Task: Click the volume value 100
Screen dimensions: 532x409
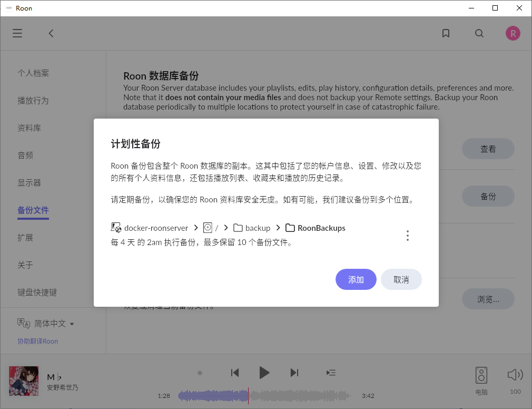Action: click(x=515, y=392)
